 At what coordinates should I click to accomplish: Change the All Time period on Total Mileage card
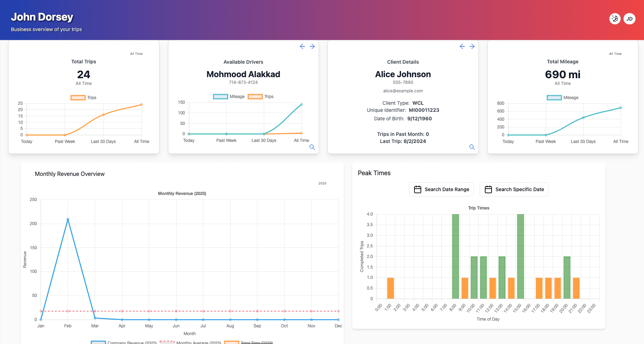click(x=615, y=54)
